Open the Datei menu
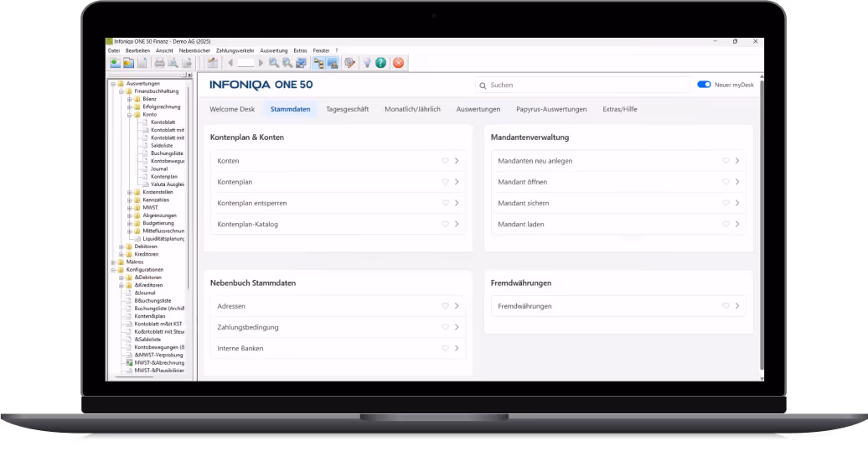Image resolution: width=868 pixels, height=457 pixels. pos(114,50)
